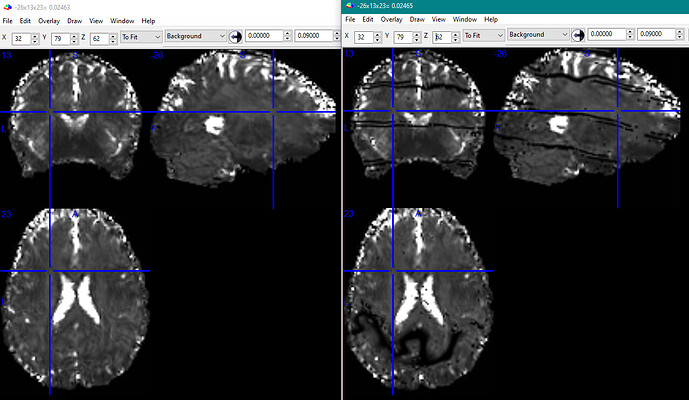This screenshot has height=400, width=689.
Task: Click the 0.00000 minimum intensity field in right window
Action: [x=607, y=34]
